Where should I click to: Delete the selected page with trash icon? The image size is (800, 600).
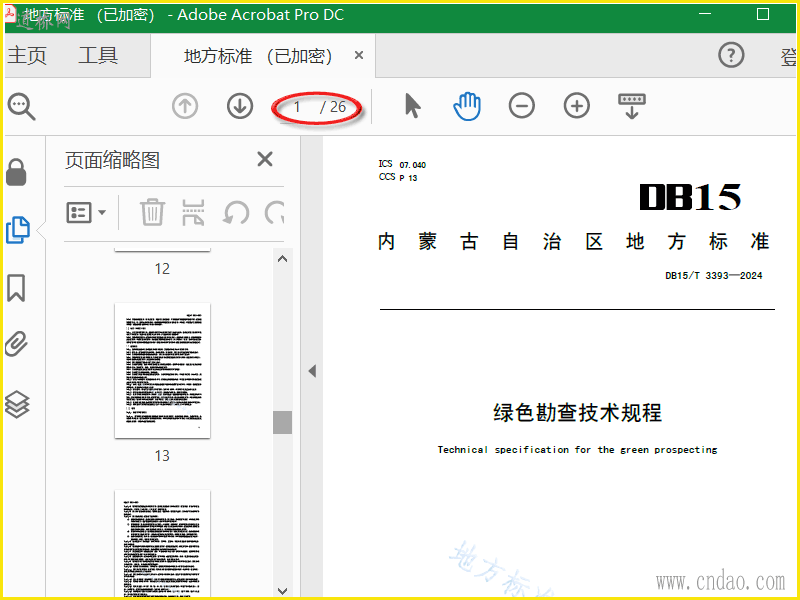(x=152, y=212)
